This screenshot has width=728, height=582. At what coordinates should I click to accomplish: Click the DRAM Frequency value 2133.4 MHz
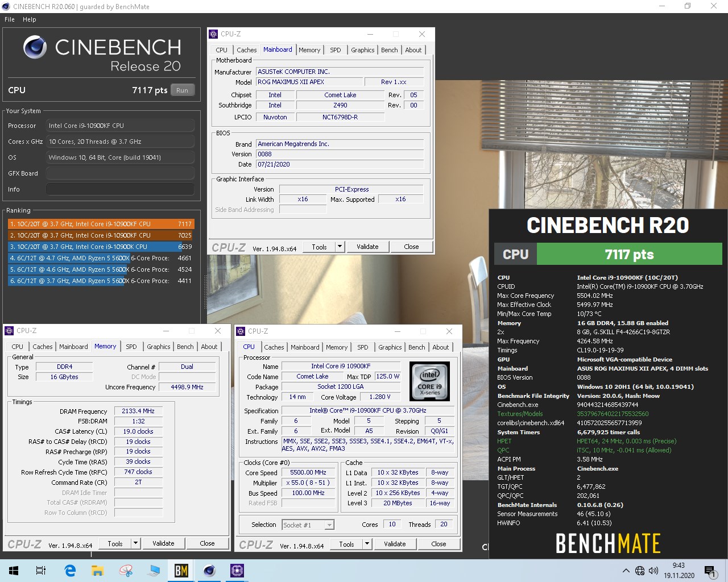click(x=138, y=411)
